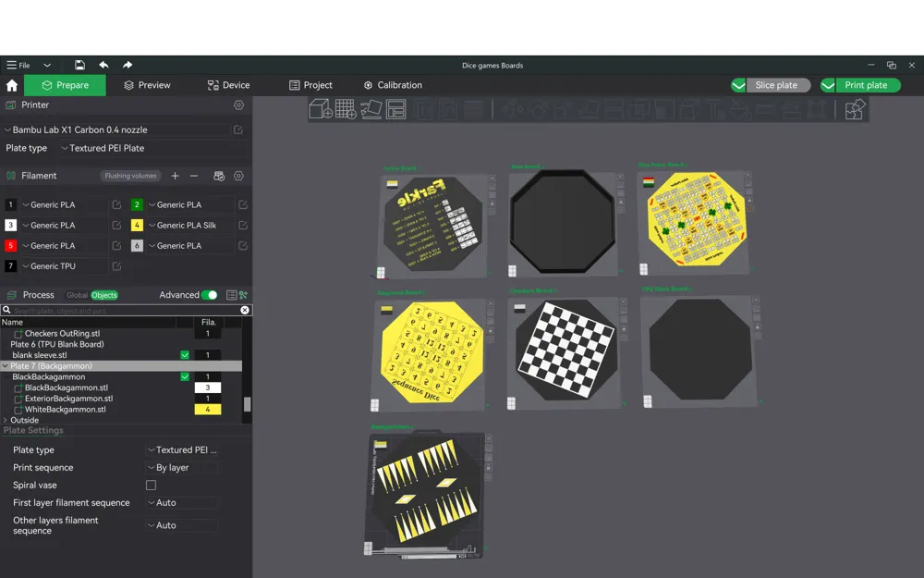Viewport: 924px width, 578px height.
Task: Uncheck the blank sleeve.stl printable checkbox
Action: (x=185, y=355)
